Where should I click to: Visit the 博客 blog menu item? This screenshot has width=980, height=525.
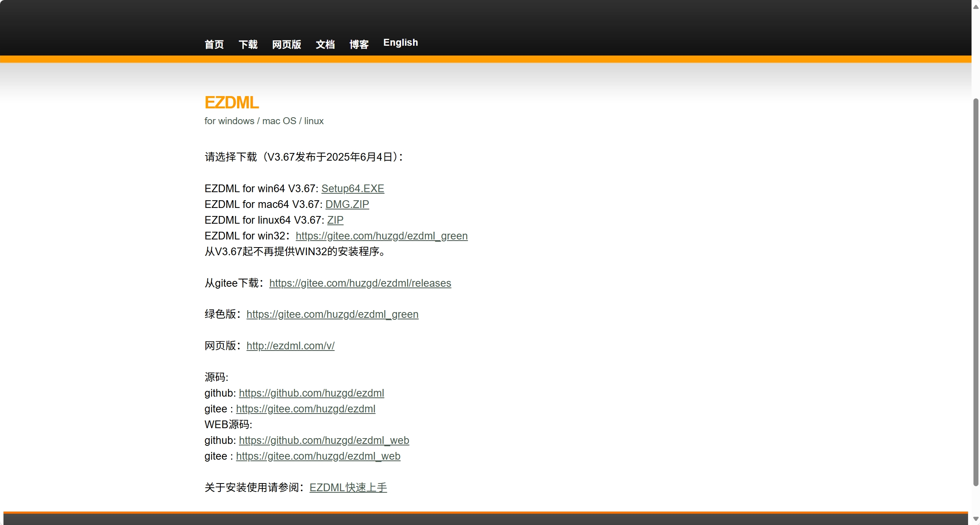359,45
